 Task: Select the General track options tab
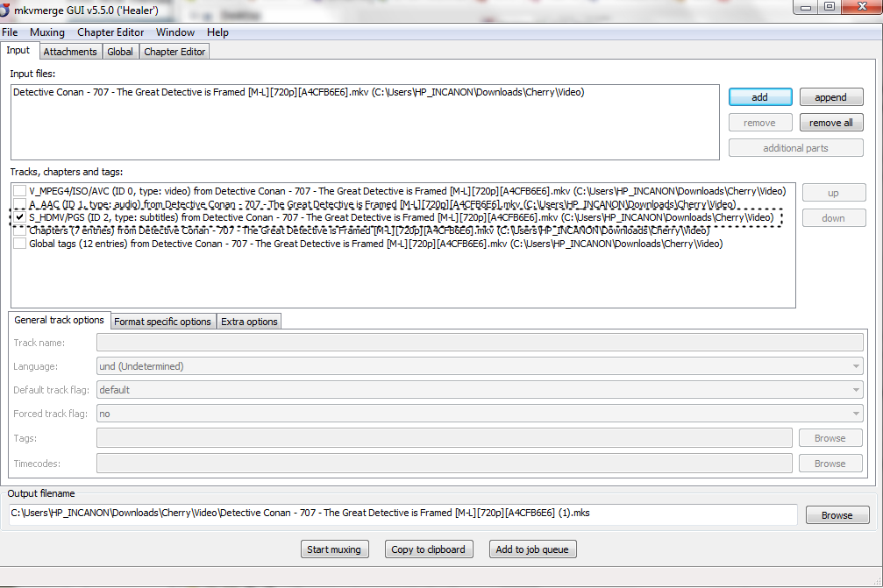pos(59,320)
